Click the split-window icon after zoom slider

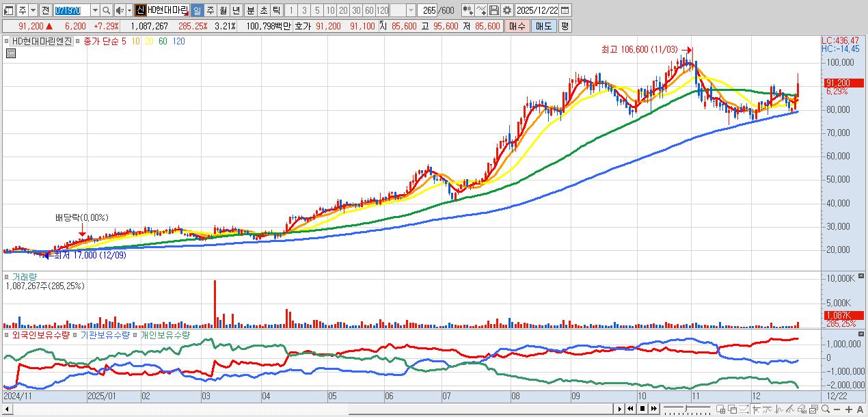720,409
